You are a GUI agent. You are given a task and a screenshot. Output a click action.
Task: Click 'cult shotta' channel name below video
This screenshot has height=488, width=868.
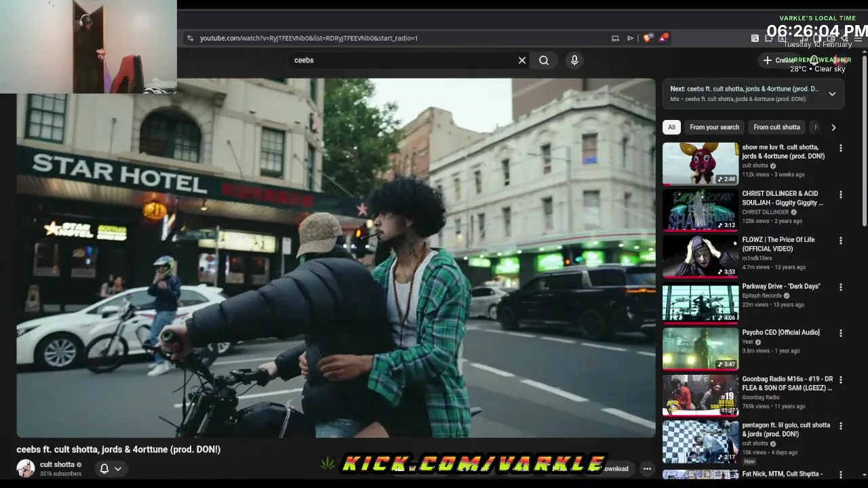coord(57,465)
